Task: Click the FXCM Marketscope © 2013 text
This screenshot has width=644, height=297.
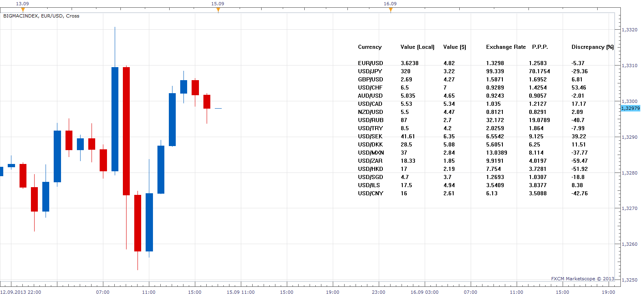Action: (583, 279)
